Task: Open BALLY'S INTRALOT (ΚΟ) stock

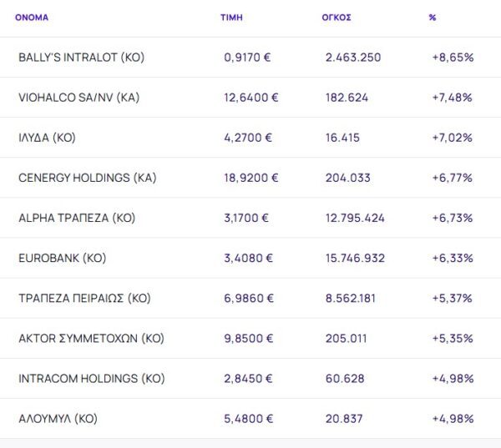Action: click(82, 58)
